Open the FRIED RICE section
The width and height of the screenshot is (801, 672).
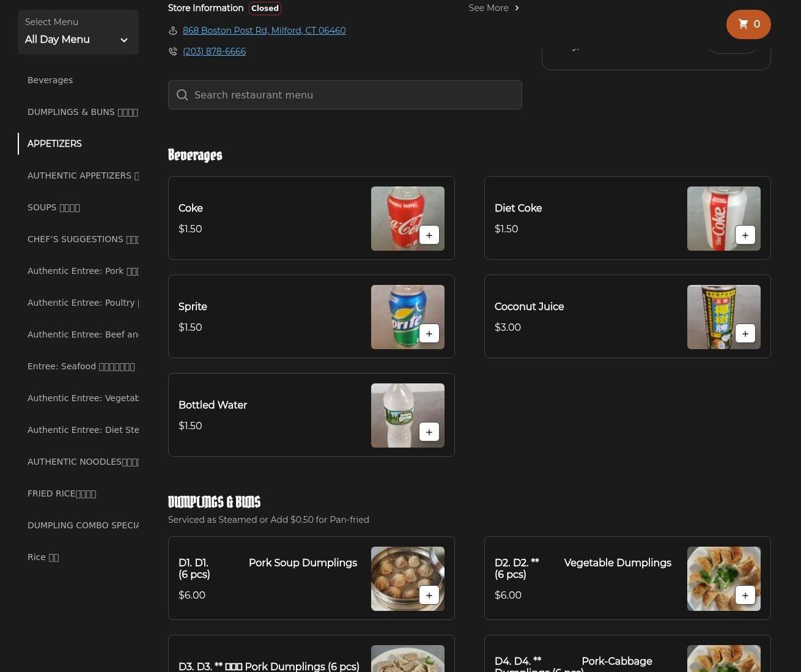pos(62,493)
